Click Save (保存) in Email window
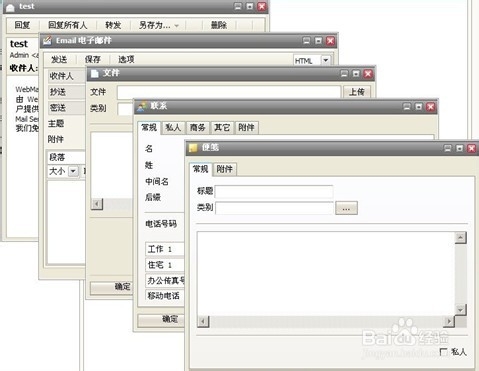479x371 pixels. (x=93, y=59)
